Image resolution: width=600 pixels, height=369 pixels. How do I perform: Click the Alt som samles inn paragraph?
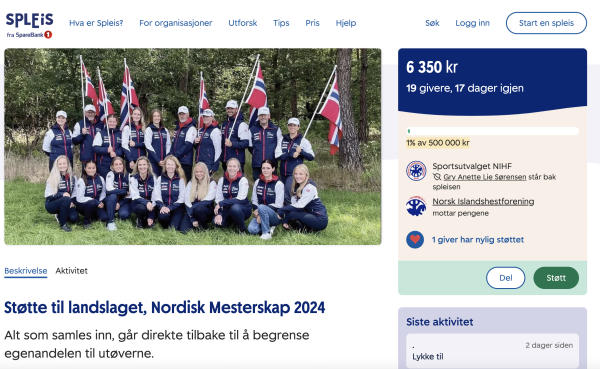coord(157,344)
